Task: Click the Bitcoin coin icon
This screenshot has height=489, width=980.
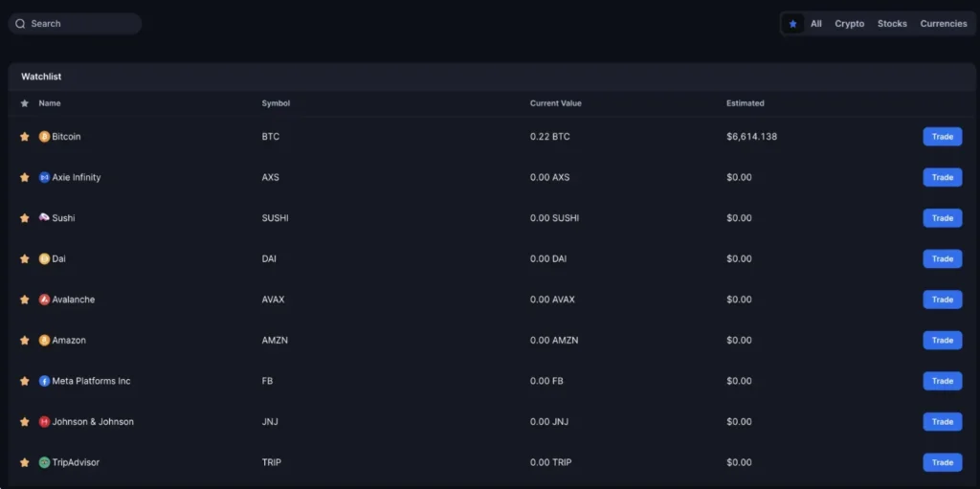Action: click(44, 137)
